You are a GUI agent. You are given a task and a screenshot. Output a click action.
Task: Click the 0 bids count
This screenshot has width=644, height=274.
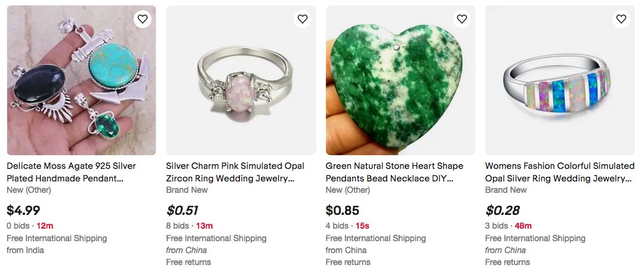(x=17, y=226)
